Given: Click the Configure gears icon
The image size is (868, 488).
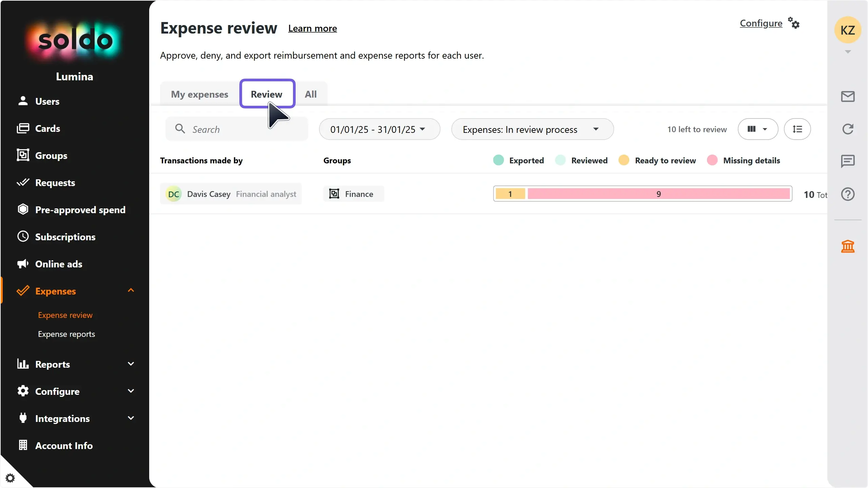Looking at the screenshot, I should pyautogui.click(x=794, y=23).
